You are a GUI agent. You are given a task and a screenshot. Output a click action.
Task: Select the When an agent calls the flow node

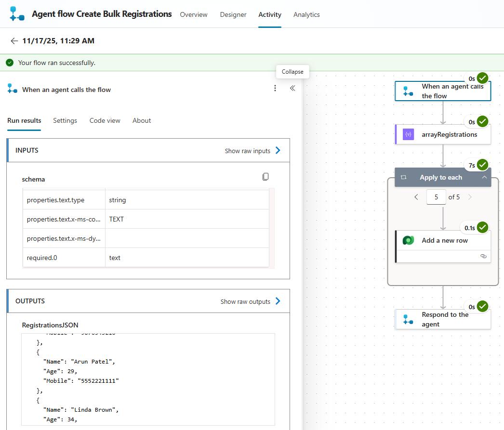coord(443,91)
